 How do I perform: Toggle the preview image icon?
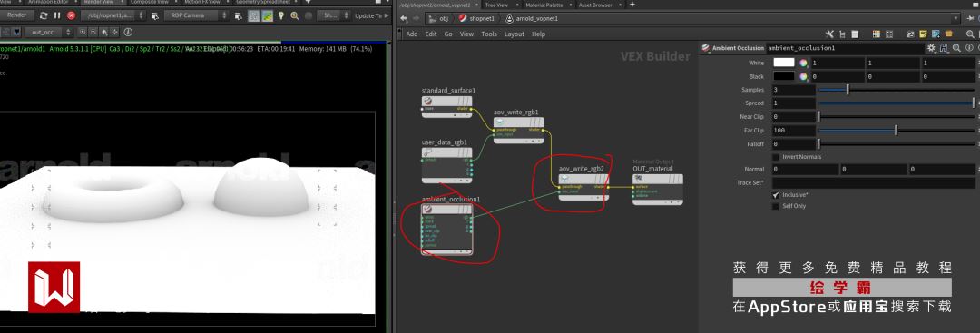point(267,15)
